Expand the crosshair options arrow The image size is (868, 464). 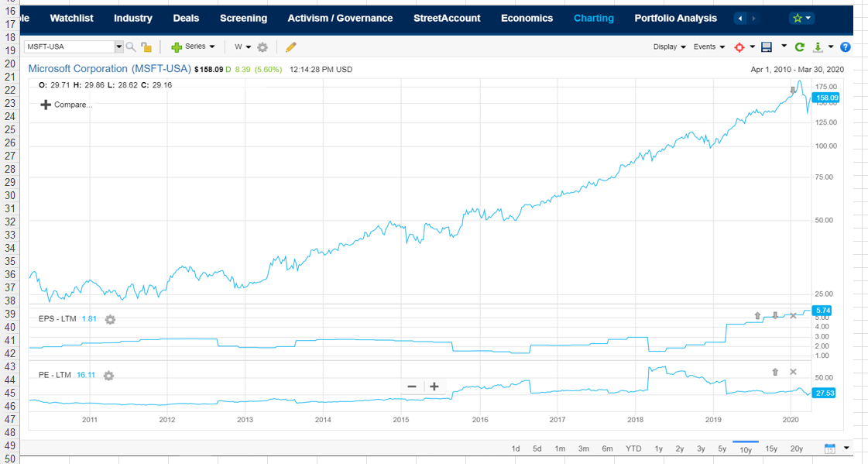coord(753,47)
